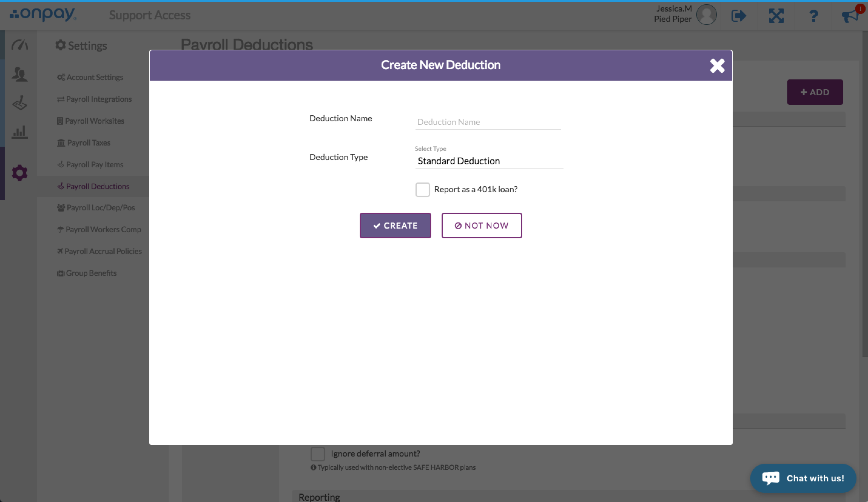Open the reports bar chart sidebar icon
868x502 pixels.
[x=20, y=132]
